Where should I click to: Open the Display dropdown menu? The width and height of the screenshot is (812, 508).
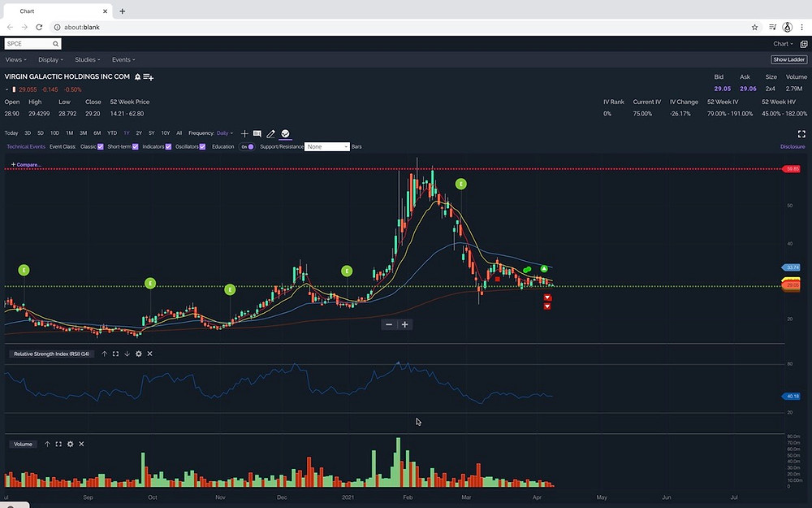[50, 59]
